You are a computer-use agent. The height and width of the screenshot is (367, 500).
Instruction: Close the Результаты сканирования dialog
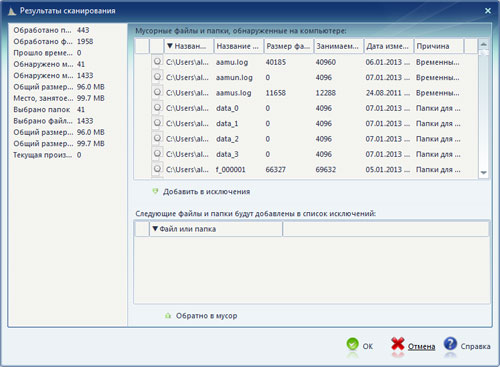click(x=488, y=11)
